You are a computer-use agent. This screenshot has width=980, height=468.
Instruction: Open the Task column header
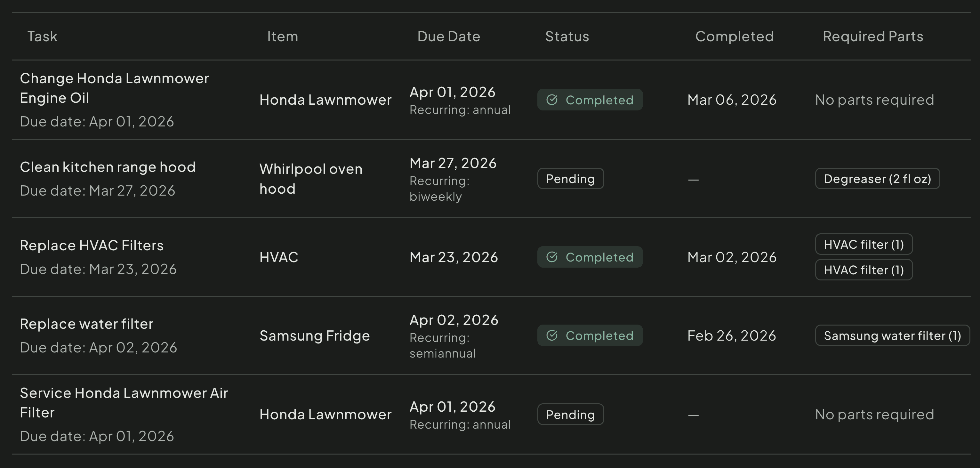(x=43, y=36)
